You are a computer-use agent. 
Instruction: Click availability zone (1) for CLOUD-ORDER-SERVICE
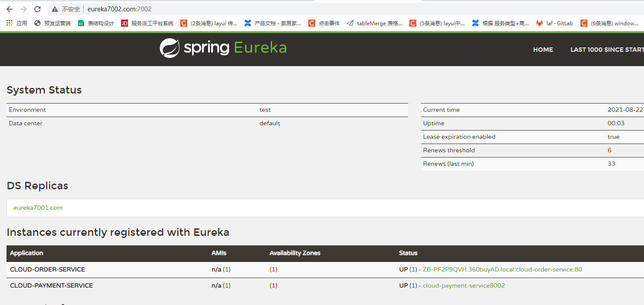273,269
